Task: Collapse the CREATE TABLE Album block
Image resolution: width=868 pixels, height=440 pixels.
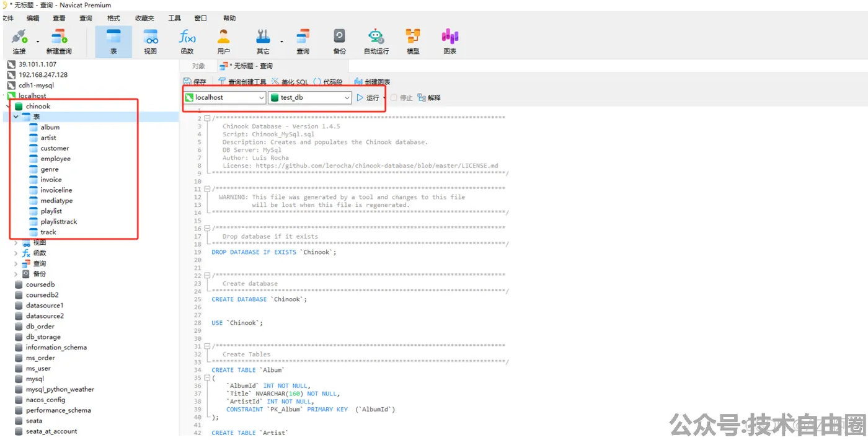Action: coord(207,378)
